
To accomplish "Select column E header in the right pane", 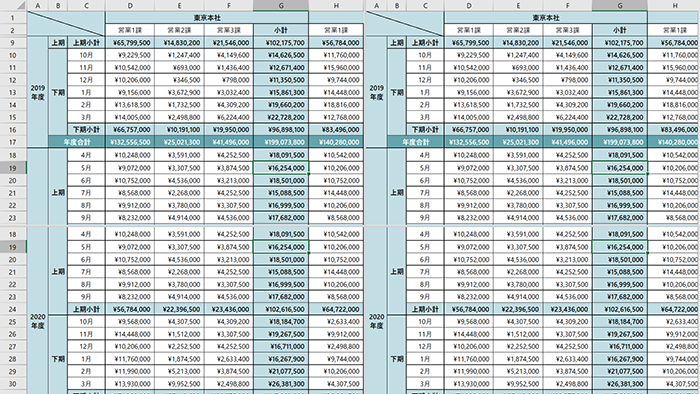I will tap(518, 5).
